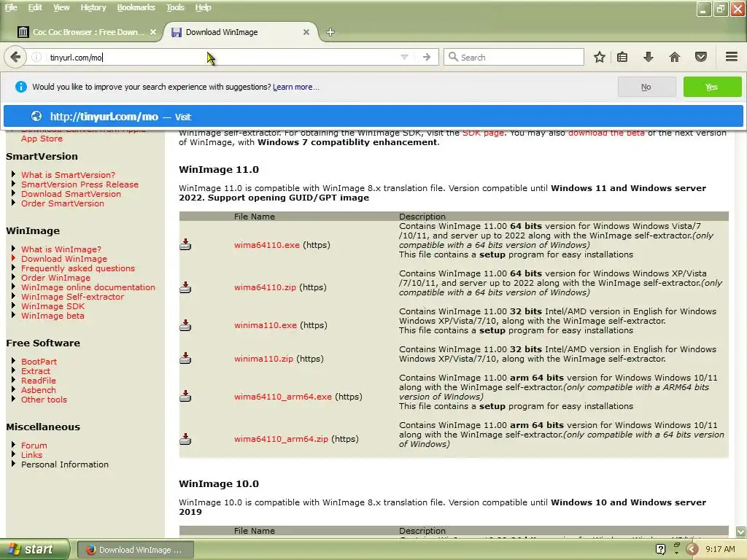Open the Downloads arrow icon
Viewport: 747px width, 560px height.
[648, 57]
